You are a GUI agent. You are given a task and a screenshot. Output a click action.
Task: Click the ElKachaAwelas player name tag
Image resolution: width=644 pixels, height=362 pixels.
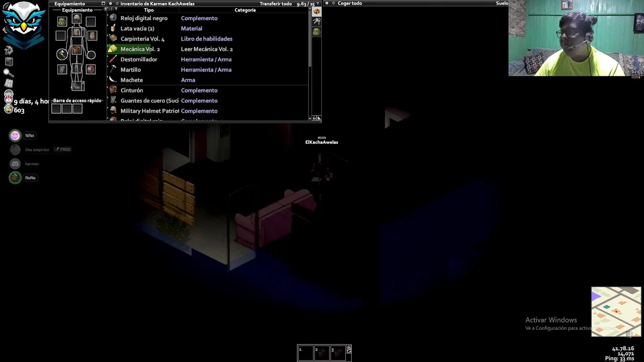[x=321, y=142]
